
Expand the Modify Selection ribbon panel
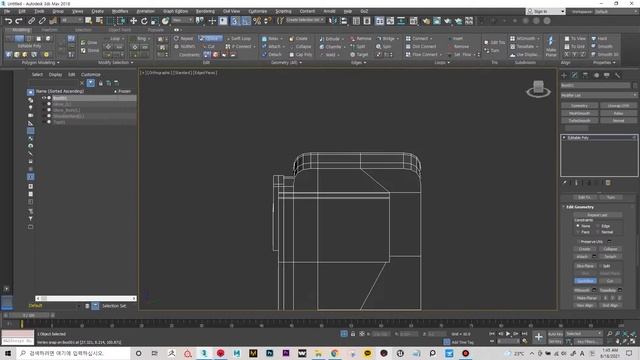[x=116, y=62]
